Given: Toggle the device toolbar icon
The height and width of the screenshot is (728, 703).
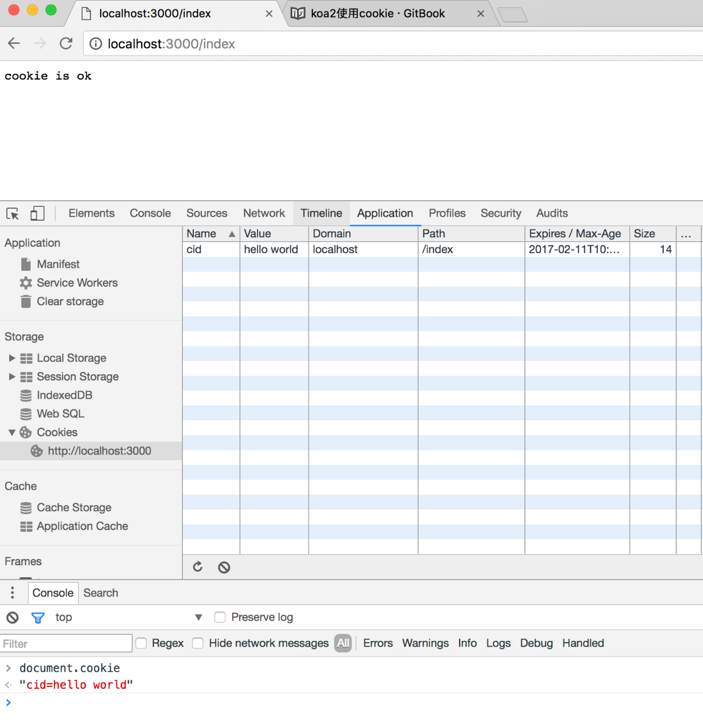Looking at the screenshot, I should click(x=37, y=213).
